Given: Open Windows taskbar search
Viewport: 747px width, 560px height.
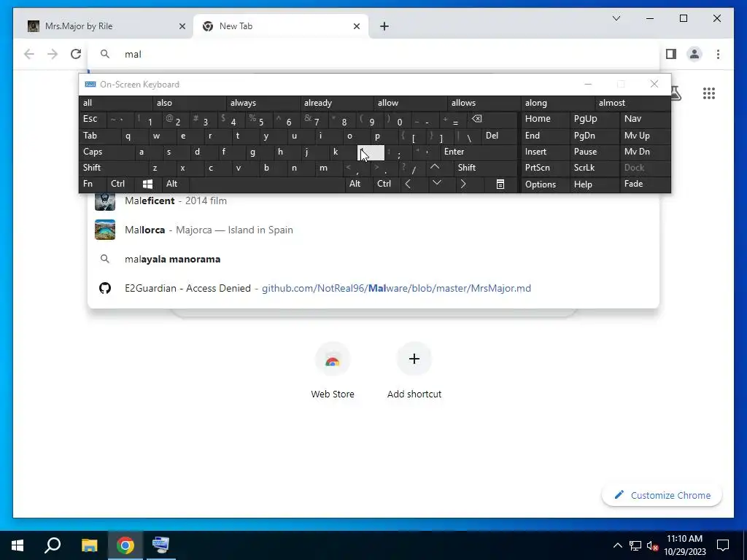Looking at the screenshot, I should tap(53, 545).
